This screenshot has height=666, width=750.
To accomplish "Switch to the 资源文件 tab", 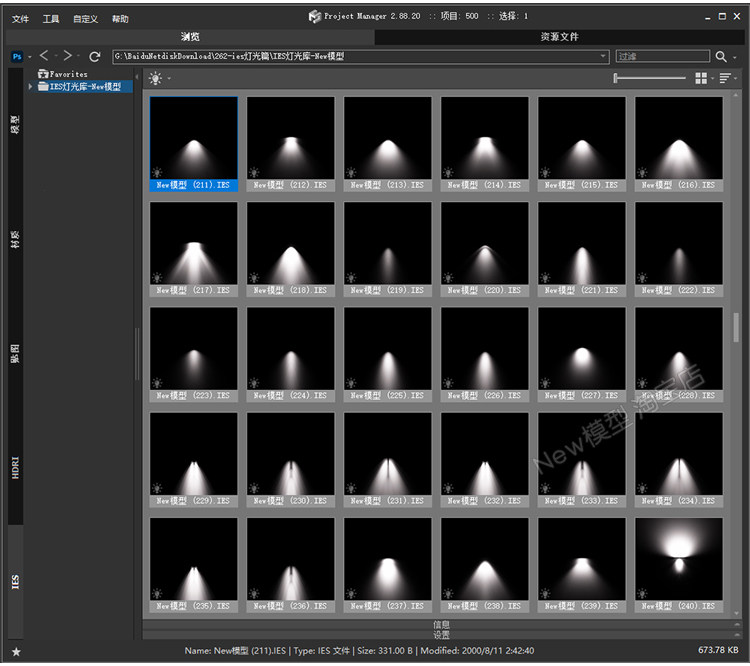I will pos(559,37).
